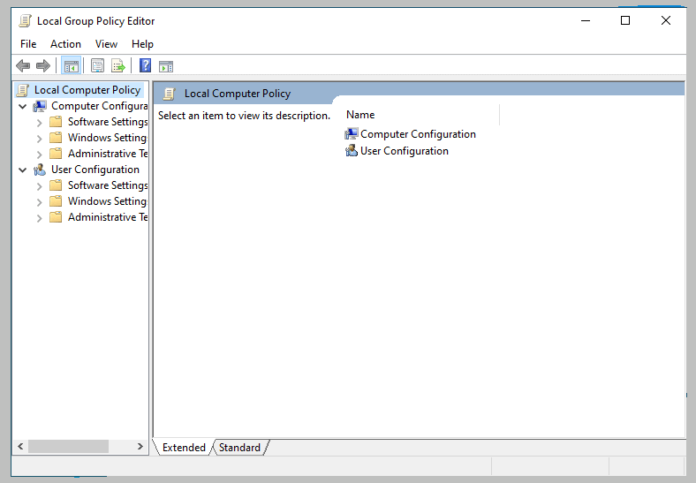Expand Software Settings under Computer Configuration
This screenshot has height=483, width=696.
[39, 122]
